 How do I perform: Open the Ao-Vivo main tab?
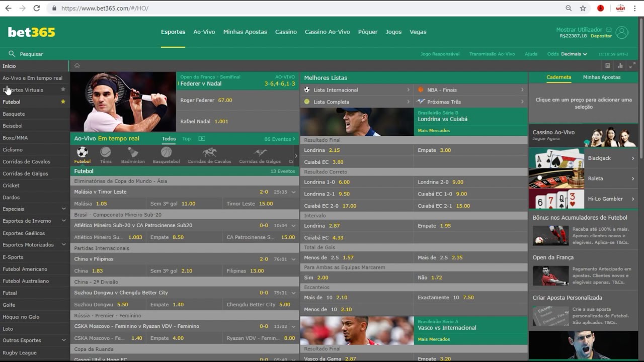click(x=204, y=32)
